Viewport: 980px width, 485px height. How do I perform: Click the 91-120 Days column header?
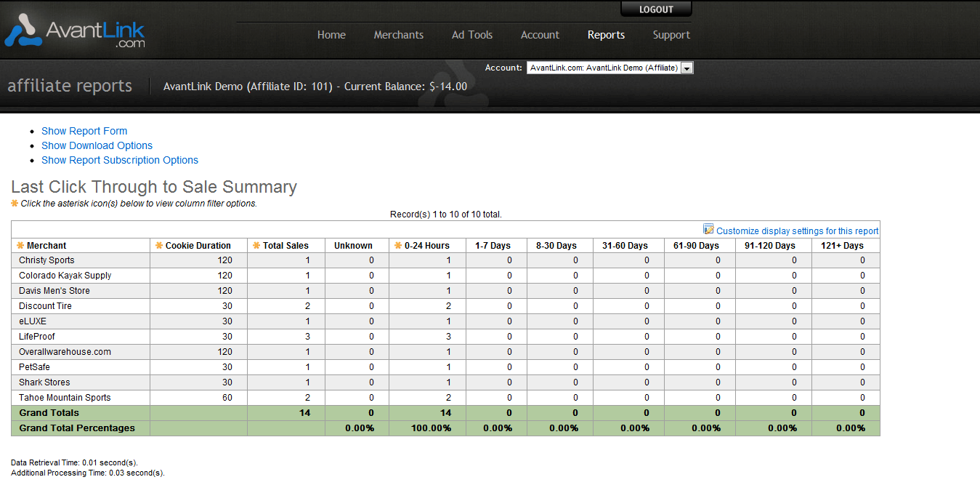coord(770,246)
